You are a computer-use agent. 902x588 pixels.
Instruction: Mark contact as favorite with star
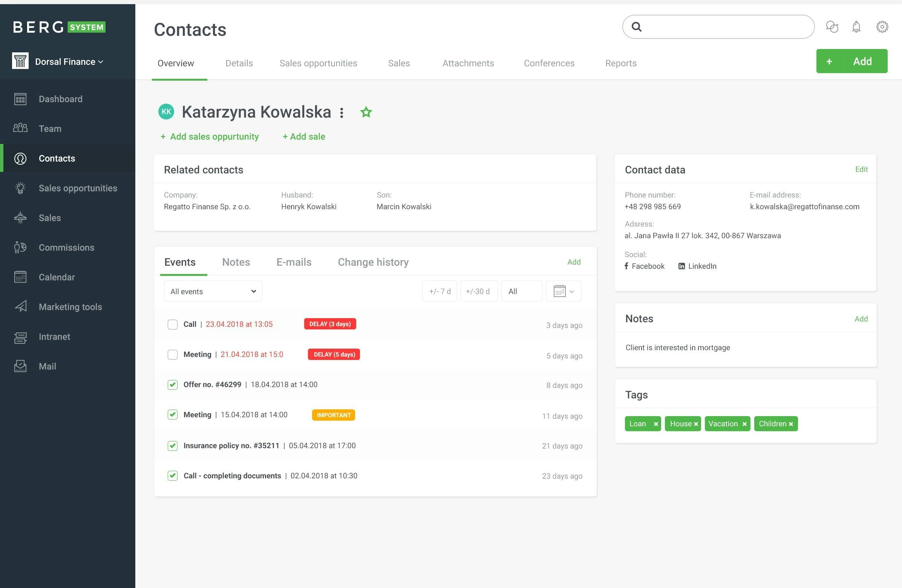point(366,112)
